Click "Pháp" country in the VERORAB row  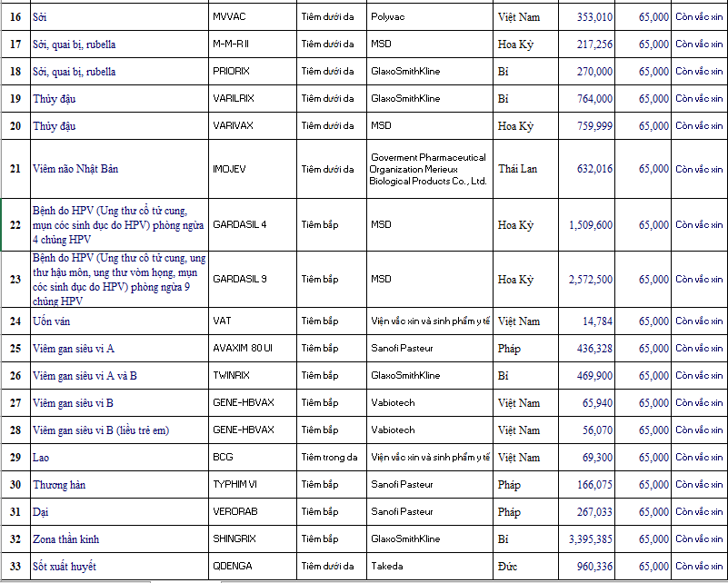pyautogui.click(x=525, y=512)
